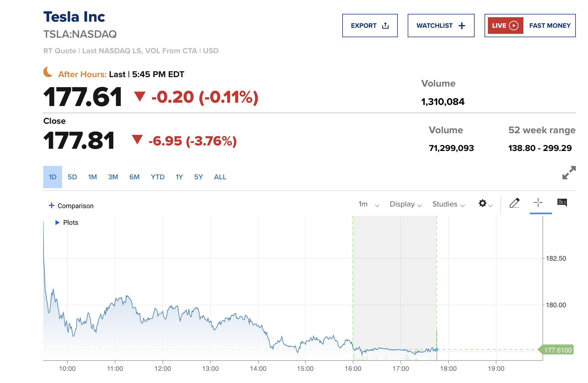This screenshot has width=588, height=383.
Task: Select the 1Y time range
Action: click(x=179, y=177)
